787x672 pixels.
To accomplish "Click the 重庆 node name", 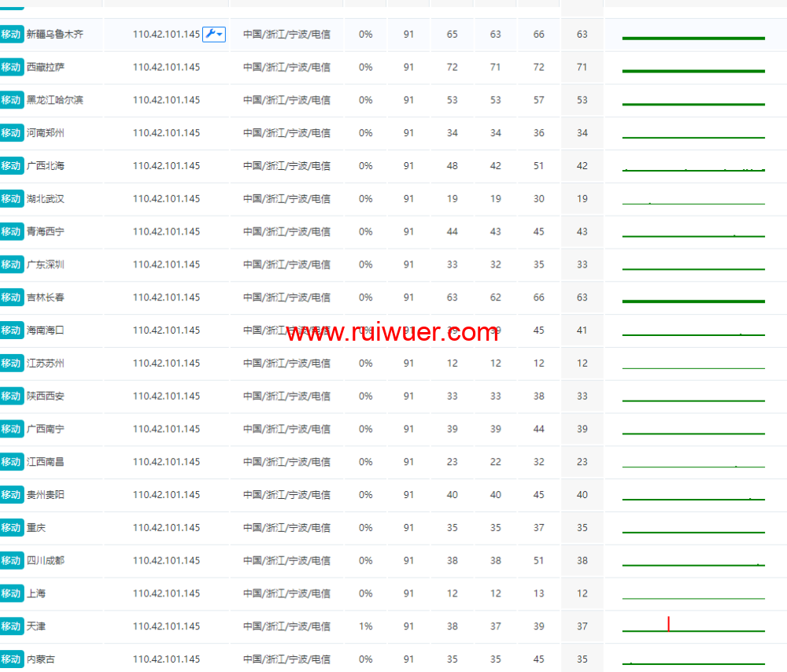I will click(36, 528).
